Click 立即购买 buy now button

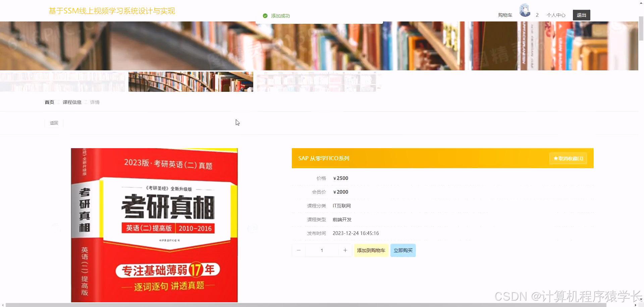coord(403,250)
